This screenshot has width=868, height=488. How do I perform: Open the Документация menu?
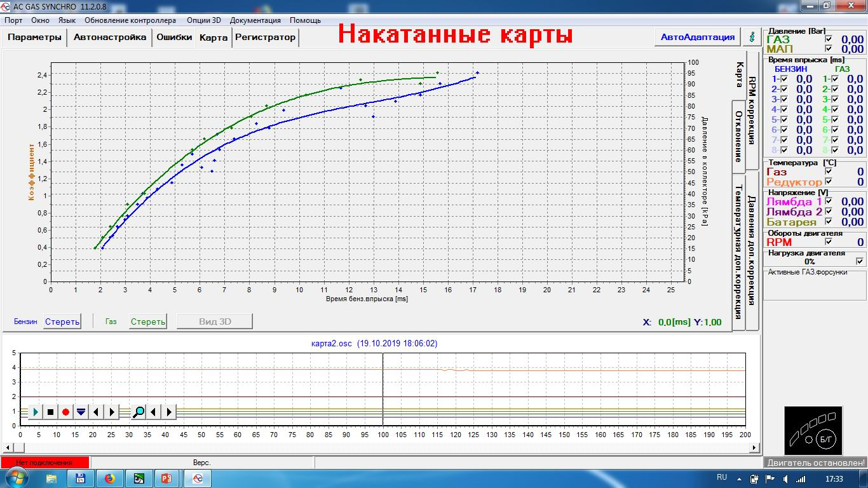pos(255,20)
